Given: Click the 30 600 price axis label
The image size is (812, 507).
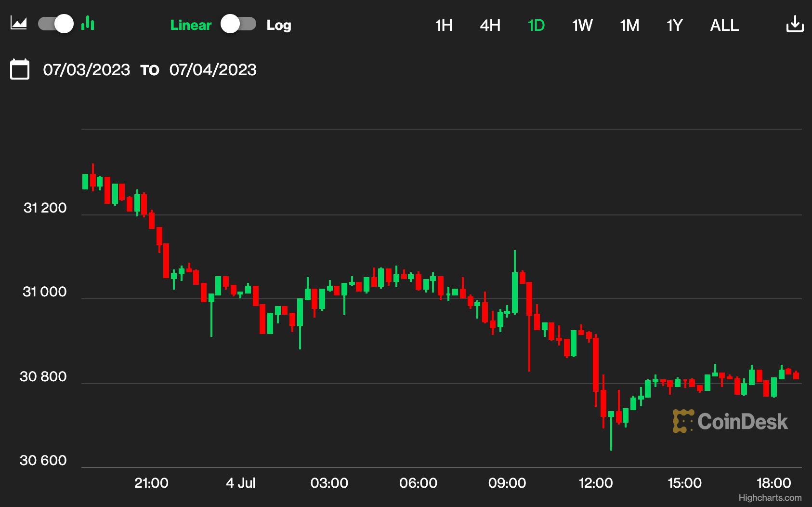Looking at the screenshot, I should click(x=43, y=460).
